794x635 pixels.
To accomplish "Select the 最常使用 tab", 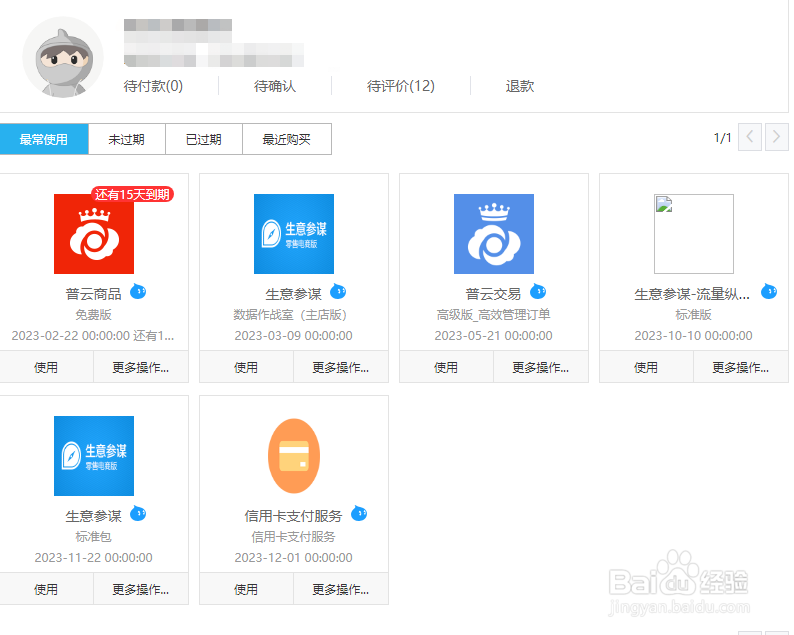I will [44, 139].
